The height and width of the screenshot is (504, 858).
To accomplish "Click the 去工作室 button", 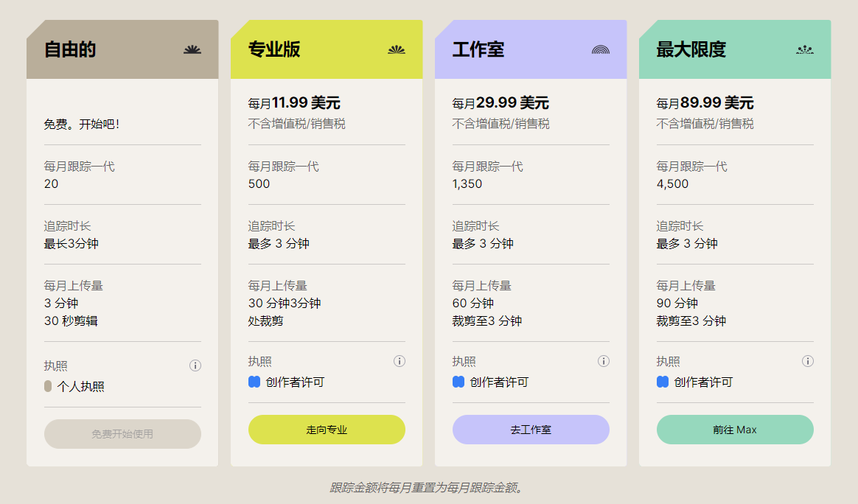I will coord(531,430).
